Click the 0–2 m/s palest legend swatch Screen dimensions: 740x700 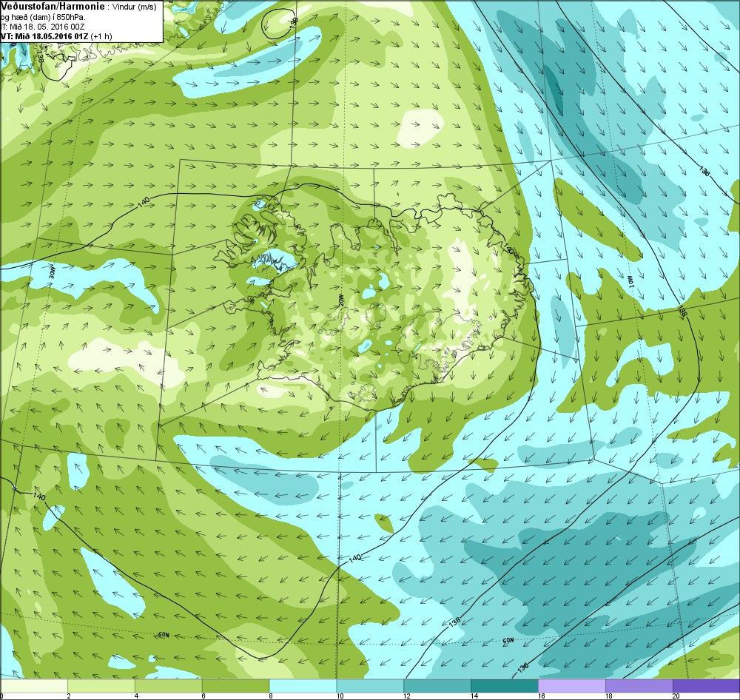[x=34, y=685]
